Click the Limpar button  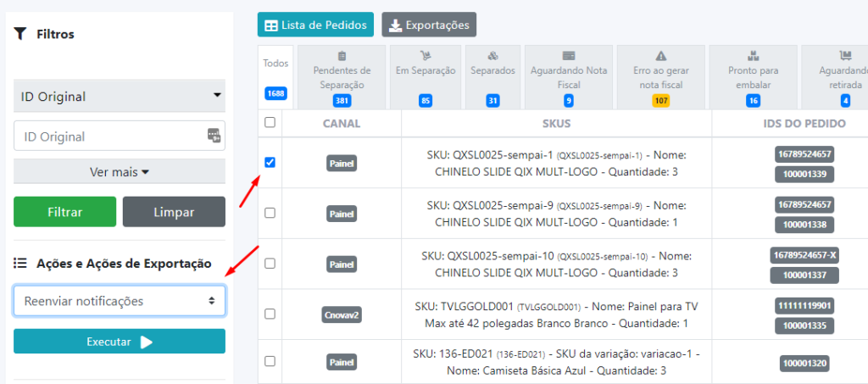pos(174,212)
